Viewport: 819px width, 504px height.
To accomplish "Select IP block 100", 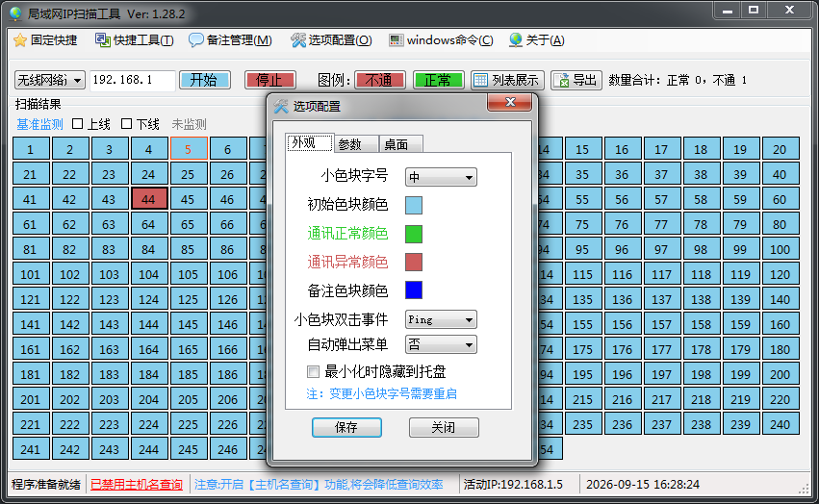I will [x=781, y=249].
